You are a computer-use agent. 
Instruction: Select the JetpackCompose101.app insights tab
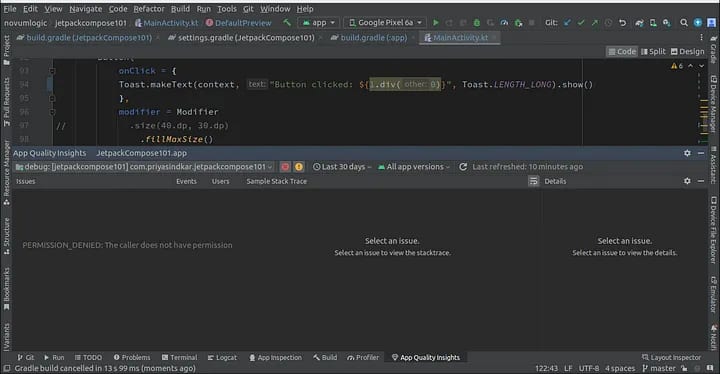pos(141,153)
